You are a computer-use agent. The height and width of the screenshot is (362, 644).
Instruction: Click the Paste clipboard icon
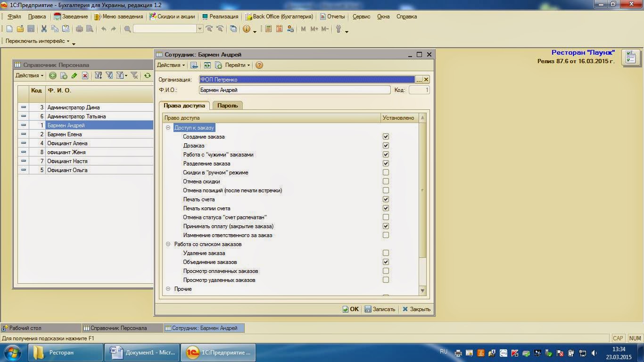[x=66, y=29]
